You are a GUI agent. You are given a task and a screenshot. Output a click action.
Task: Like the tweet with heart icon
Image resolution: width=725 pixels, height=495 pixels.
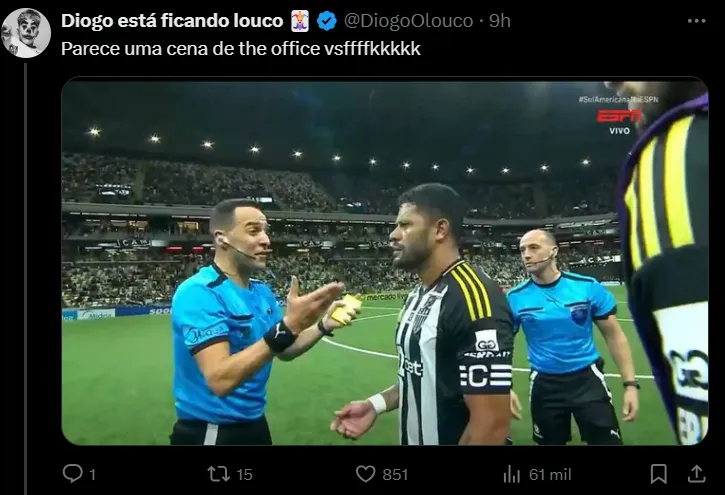(365, 474)
